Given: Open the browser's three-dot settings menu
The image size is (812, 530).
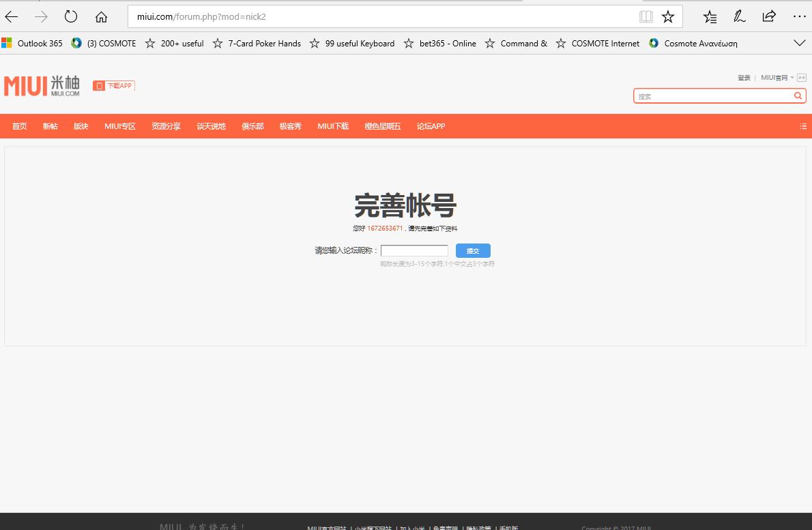Looking at the screenshot, I should click(x=799, y=16).
